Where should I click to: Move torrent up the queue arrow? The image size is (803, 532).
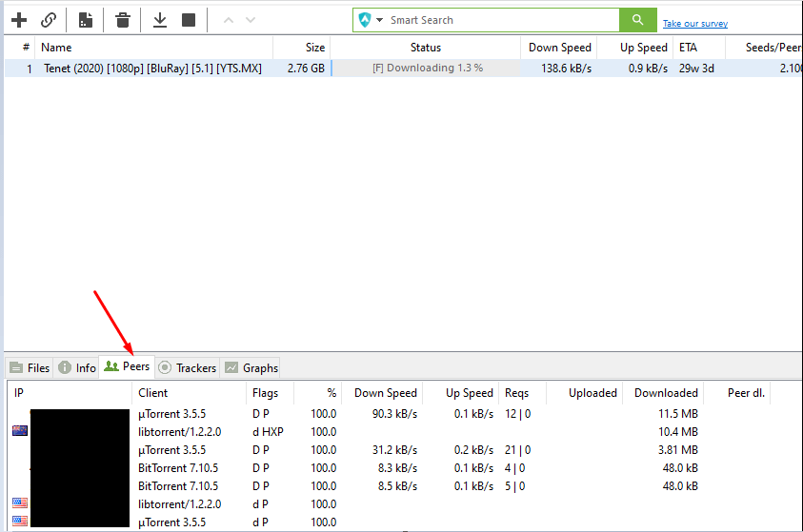[x=228, y=20]
